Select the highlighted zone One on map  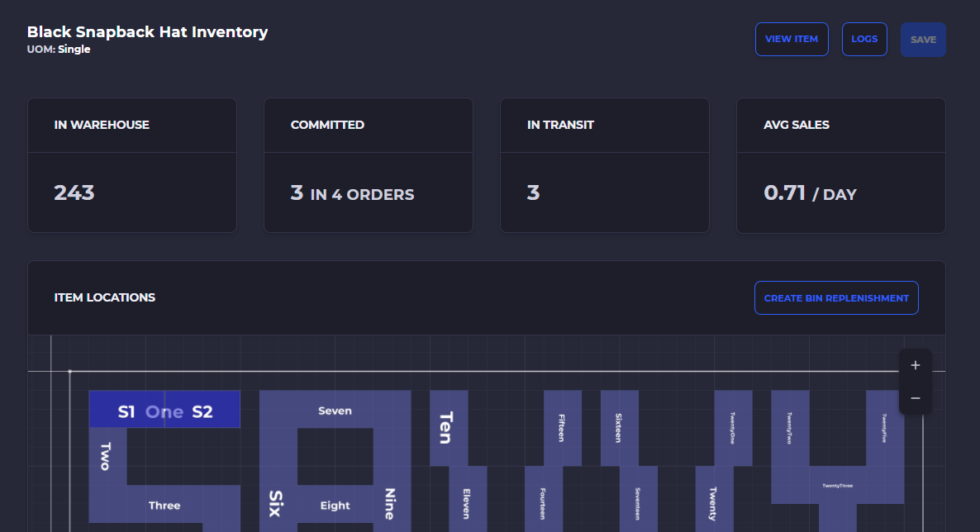164,411
